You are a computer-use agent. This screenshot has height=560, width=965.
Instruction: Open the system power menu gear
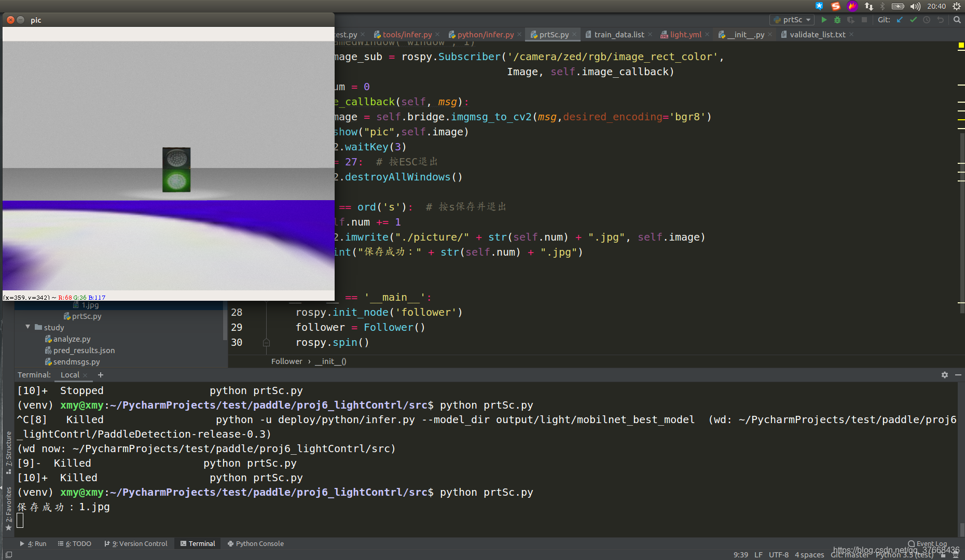click(957, 6)
